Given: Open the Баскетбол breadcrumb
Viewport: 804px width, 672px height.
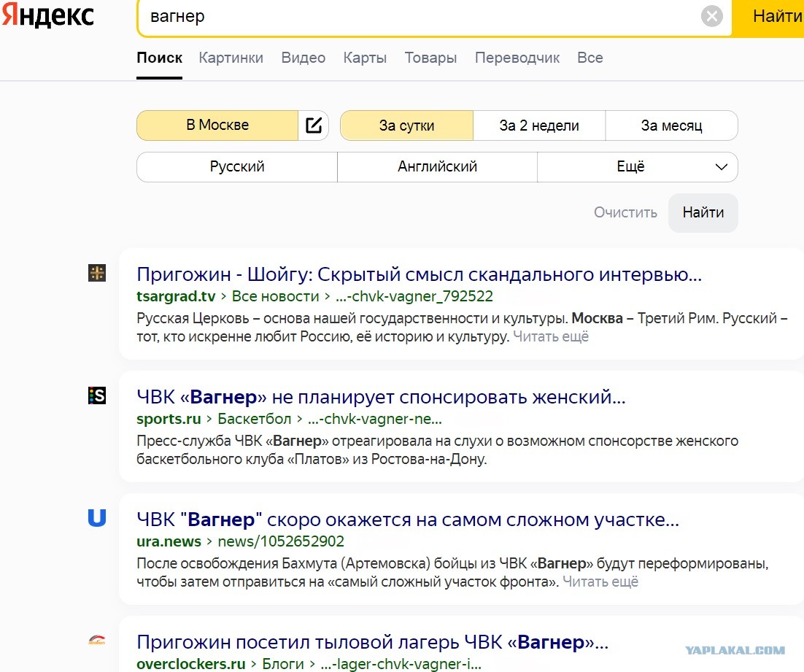Looking at the screenshot, I should tap(255, 419).
